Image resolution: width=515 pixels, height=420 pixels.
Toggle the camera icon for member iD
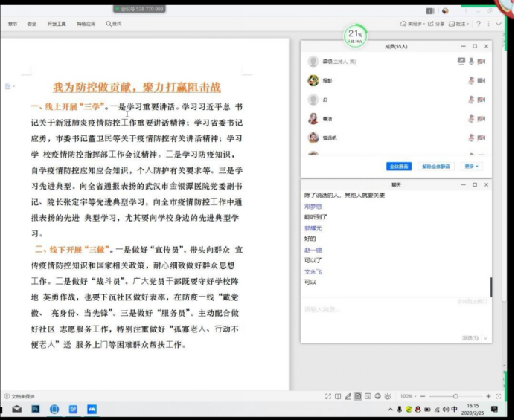[482, 99]
